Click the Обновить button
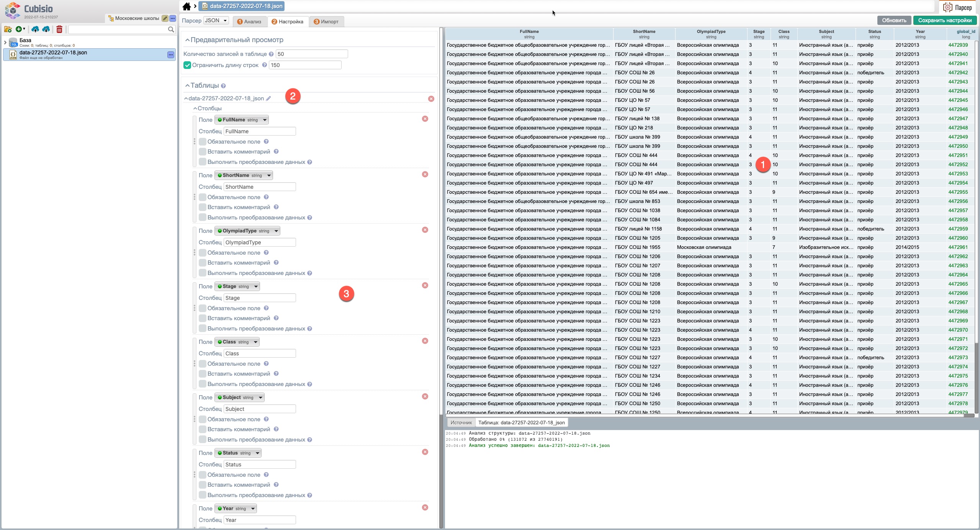This screenshot has height=530, width=980. (894, 21)
